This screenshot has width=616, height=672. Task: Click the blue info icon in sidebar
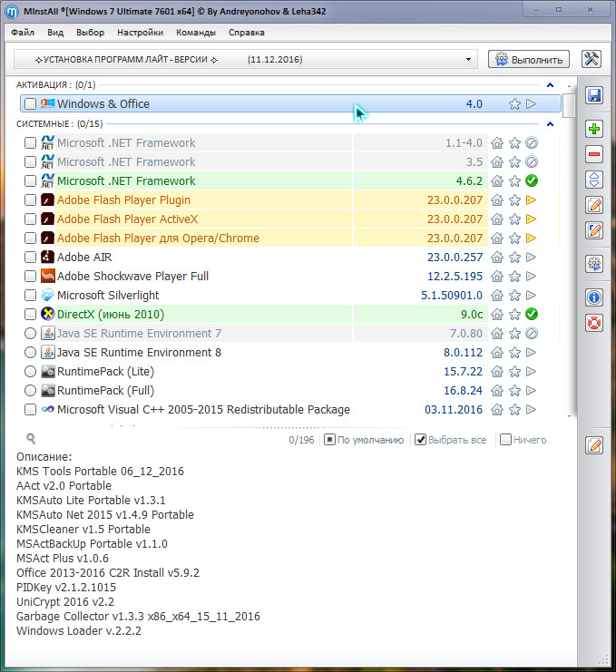coord(594,297)
